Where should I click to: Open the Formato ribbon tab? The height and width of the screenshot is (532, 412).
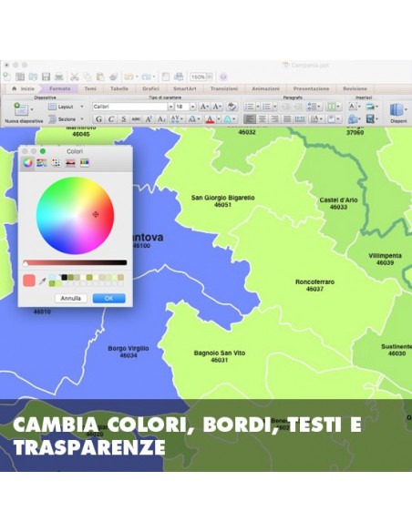(x=60, y=88)
